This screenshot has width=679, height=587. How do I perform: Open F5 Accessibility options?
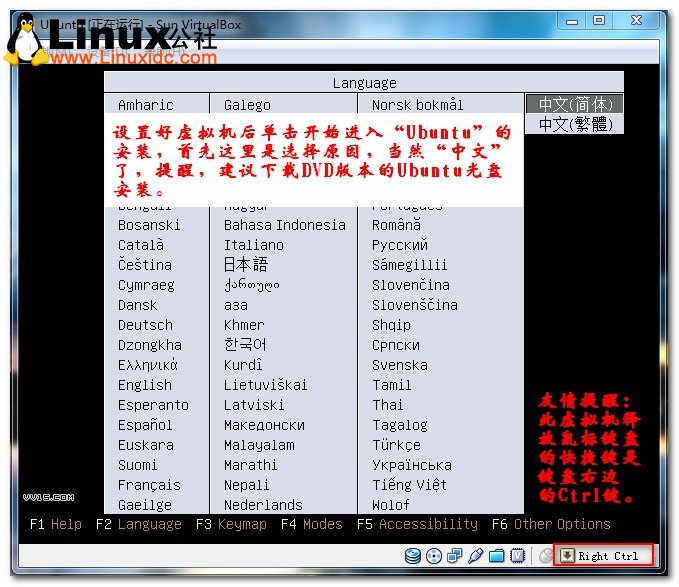pyautogui.click(x=417, y=524)
